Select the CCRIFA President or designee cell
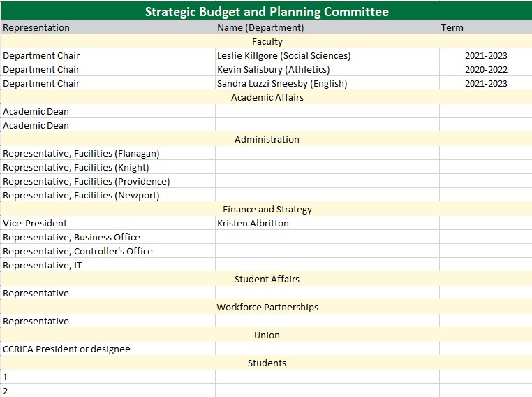This screenshot has height=397, width=532. point(66,349)
